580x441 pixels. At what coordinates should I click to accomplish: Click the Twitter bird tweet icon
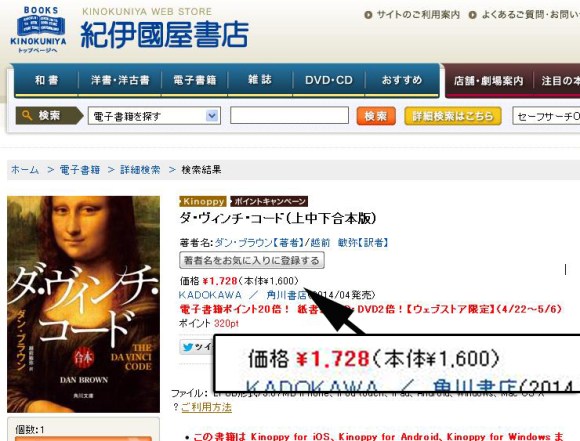point(188,347)
